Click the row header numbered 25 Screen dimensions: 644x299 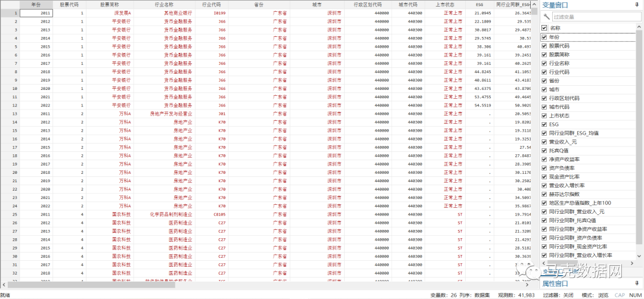point(10,214)
